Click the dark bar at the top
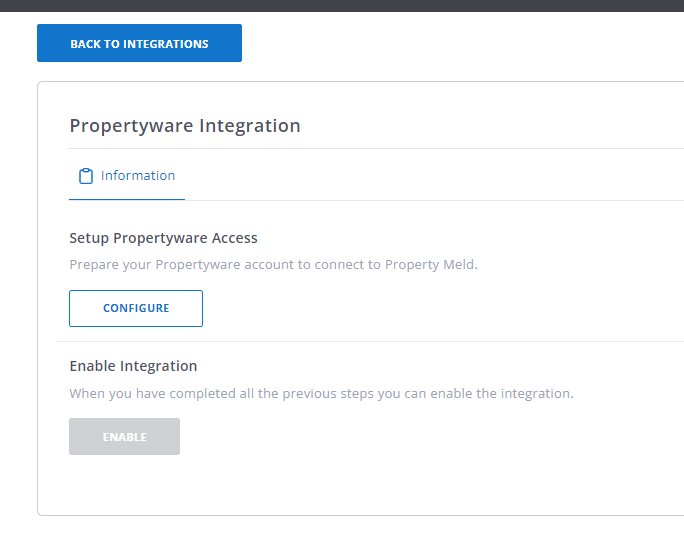The image size is (684, 553). click(342, 5)
